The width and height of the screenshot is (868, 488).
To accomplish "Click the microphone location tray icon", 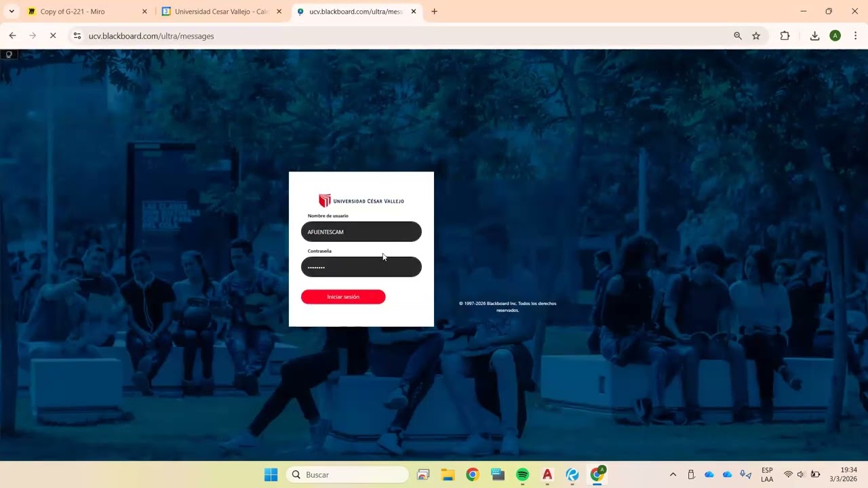I will 746,474.
